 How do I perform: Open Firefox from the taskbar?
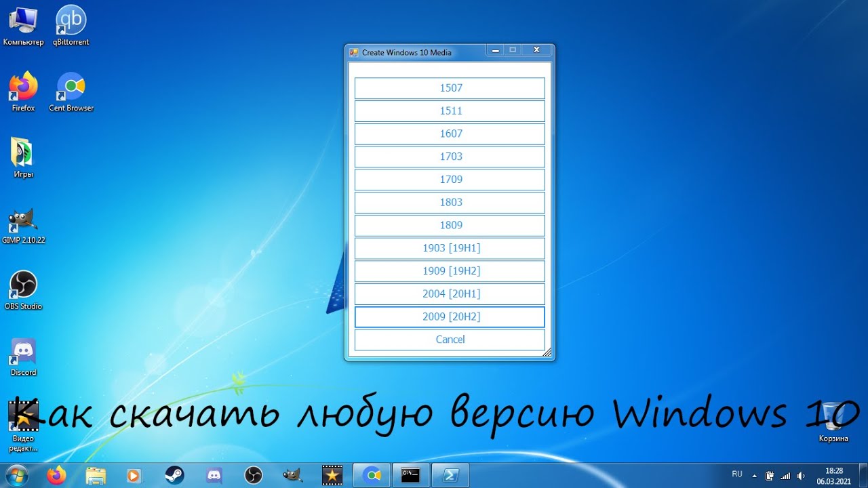pos(57,476)
